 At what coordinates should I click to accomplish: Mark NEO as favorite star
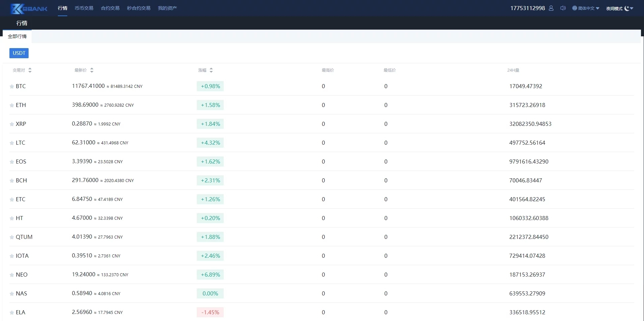(12, 275)
